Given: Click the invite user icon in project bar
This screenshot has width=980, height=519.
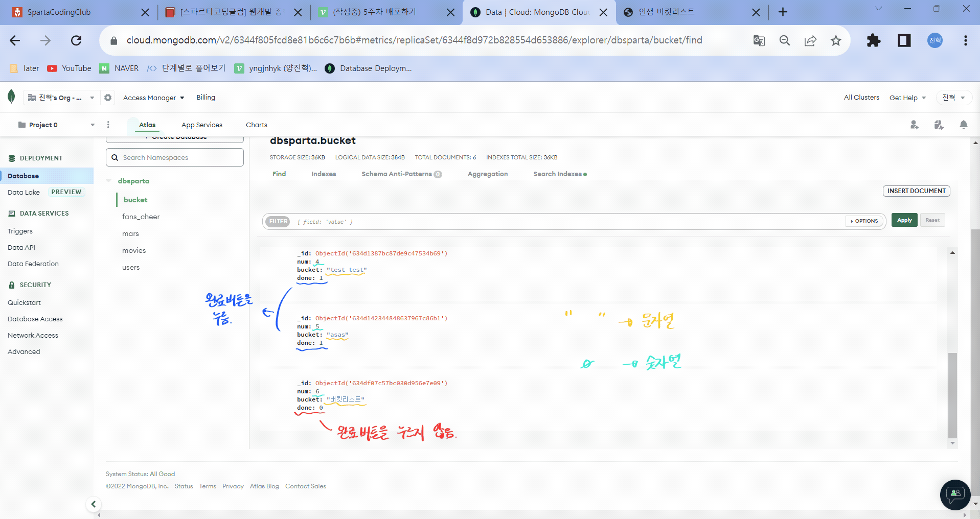Looking at the screenshot, I should click(x=914, y=125).
